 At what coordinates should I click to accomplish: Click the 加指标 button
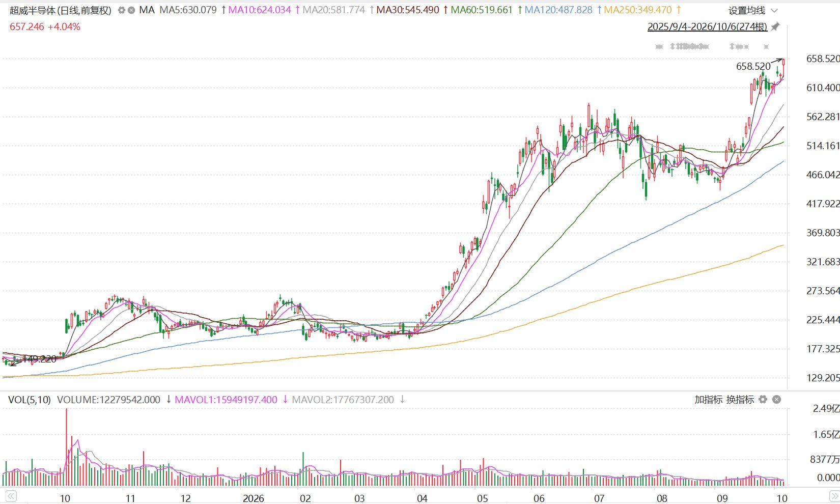[x=709, y=400]
